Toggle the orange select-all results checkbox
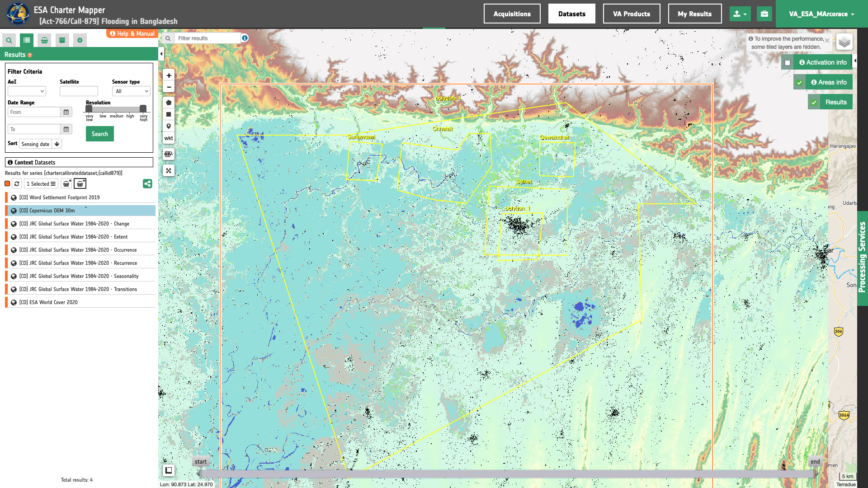Viewport: 868px width, 488px height. [x=7, y=183]
